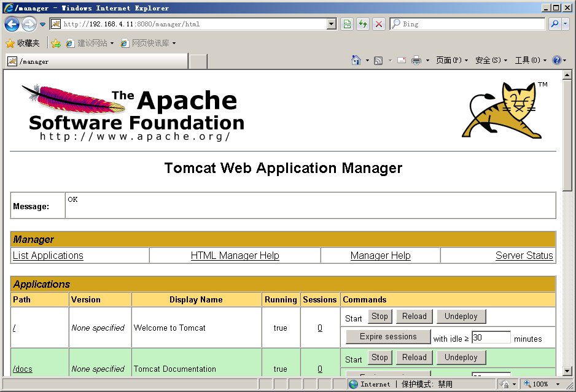This screenshot has width=576, height=392.
Task: Expand the recent pages dropdown arrow
Action: pos(42,25)
